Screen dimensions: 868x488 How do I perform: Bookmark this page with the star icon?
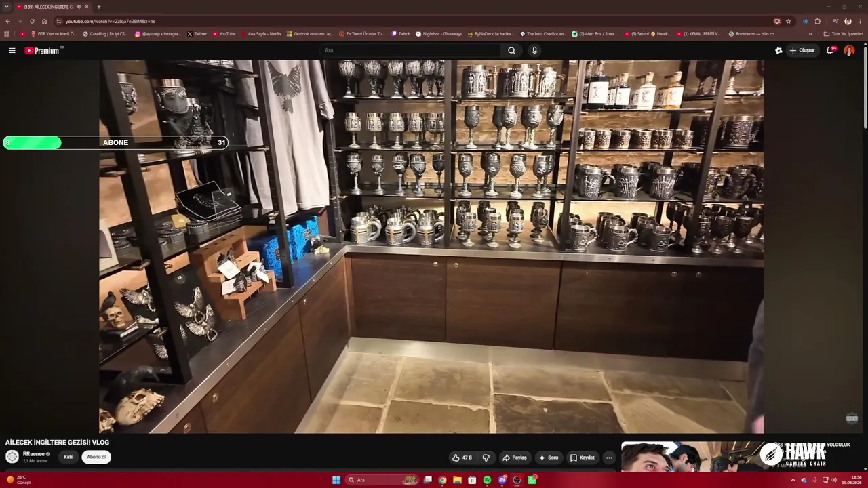(x=788, y=21)
